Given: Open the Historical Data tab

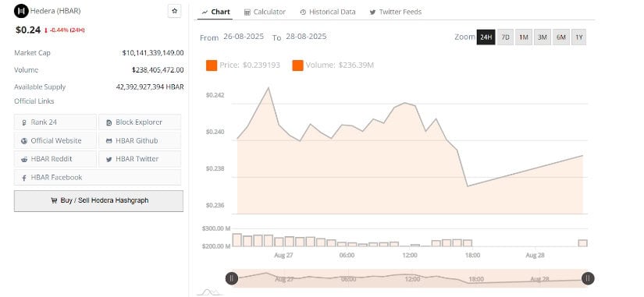Looking at the screenshot, I should tap(328, 12).
